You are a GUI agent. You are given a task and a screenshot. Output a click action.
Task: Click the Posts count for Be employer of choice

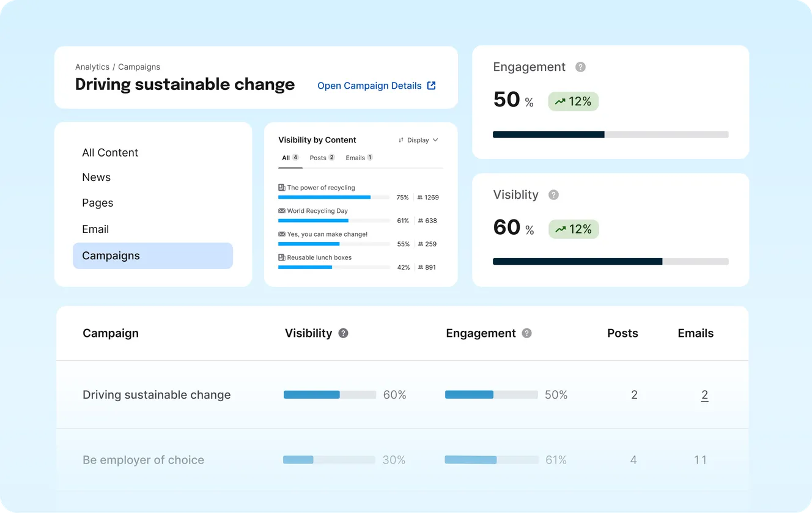pos(633,460)
